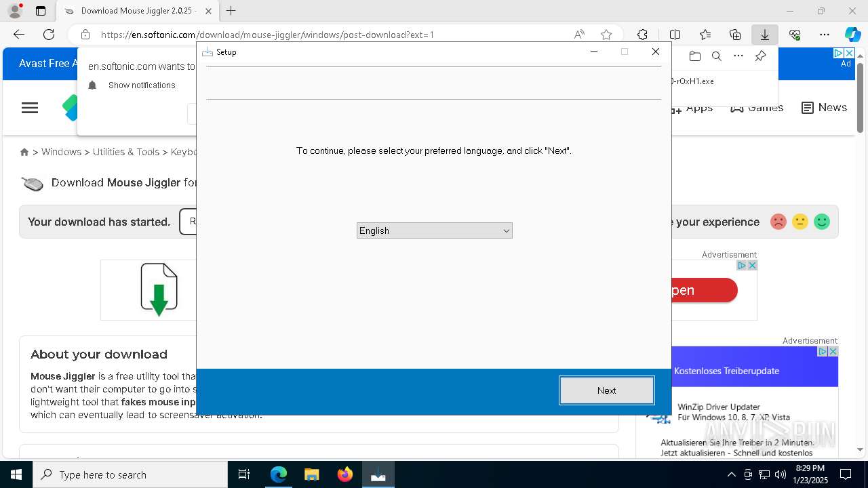868x488 pixels.
Task: Click the red Open ad button
Action: (704, 290)
